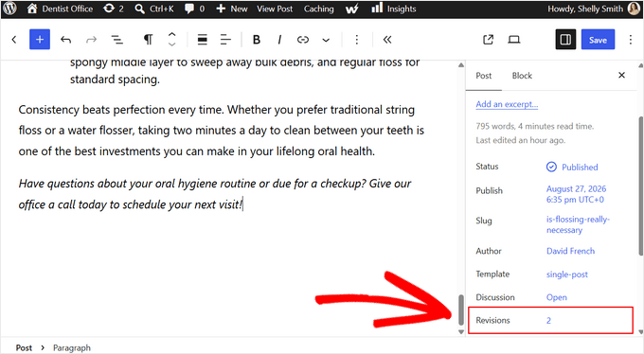Open Insights in admin bar
The height and width of the screenshot is (354, 644).
click(394, 9)
